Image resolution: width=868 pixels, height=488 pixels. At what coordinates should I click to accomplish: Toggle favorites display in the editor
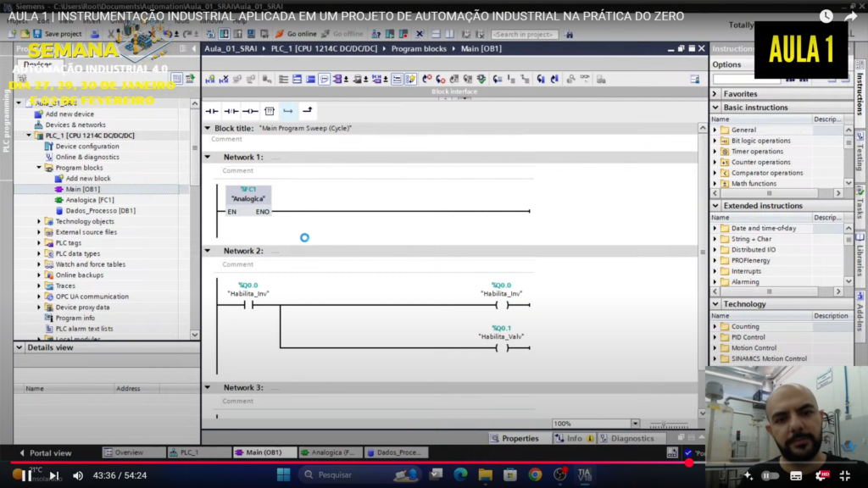[x=411, y=80]
